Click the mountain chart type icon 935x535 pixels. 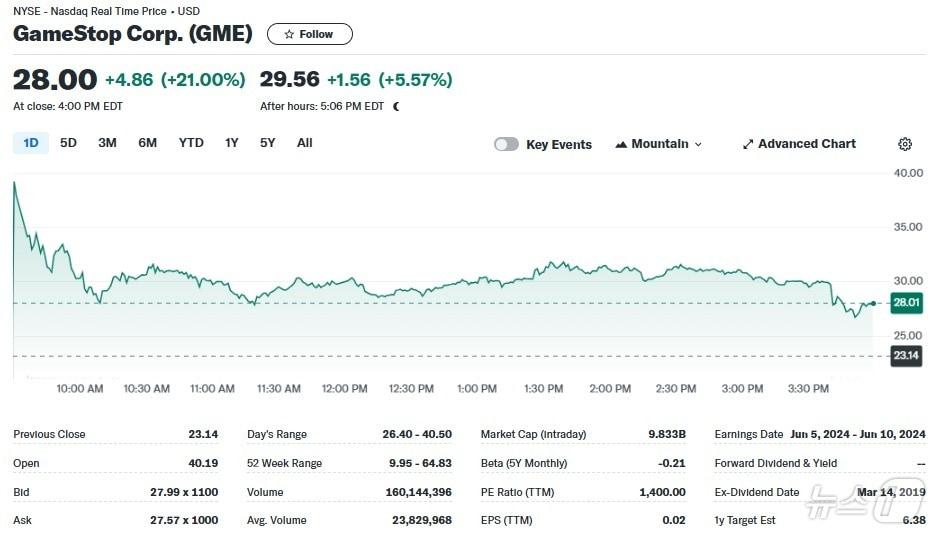621,144
